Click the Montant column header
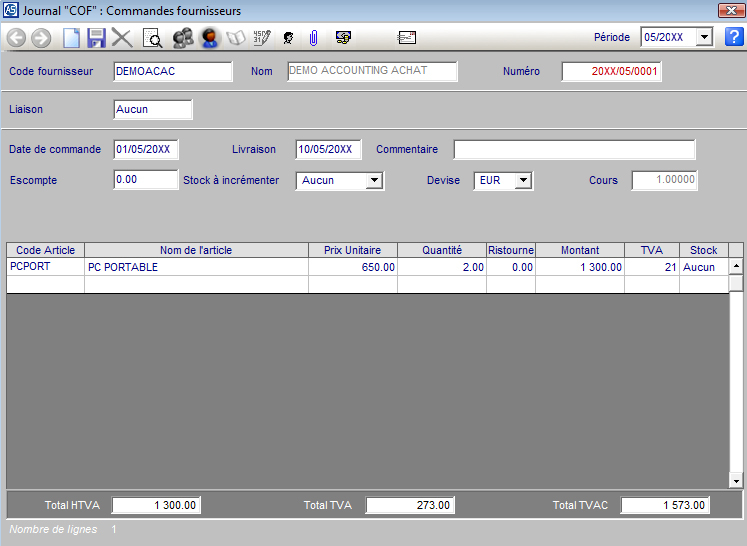This screenshot has width=747, height=546. tap(580, 250)
